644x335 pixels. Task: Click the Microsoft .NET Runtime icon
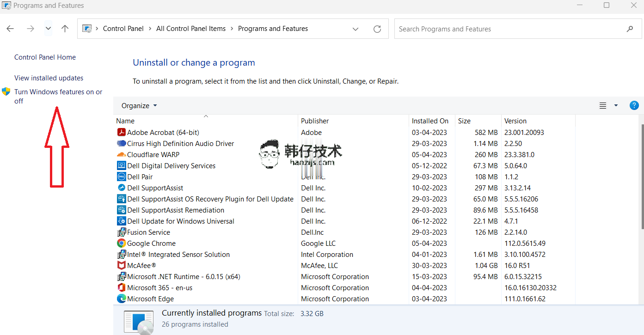[122, 277]
